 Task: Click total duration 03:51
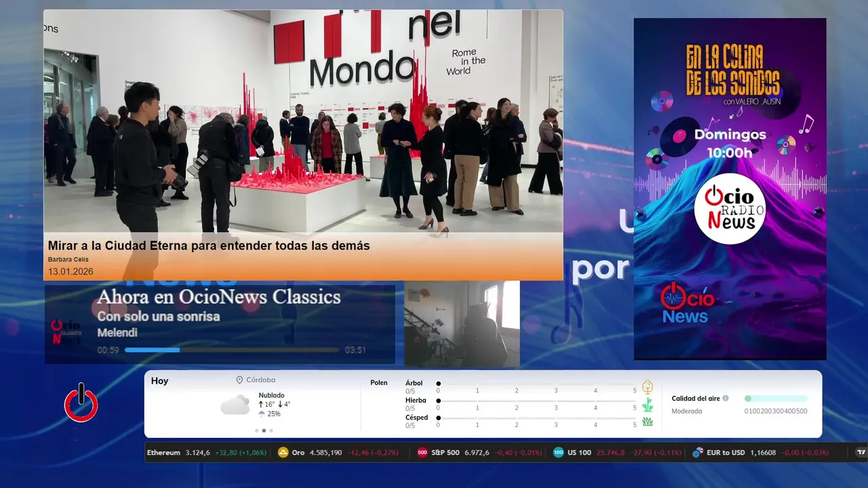[355, 350]
